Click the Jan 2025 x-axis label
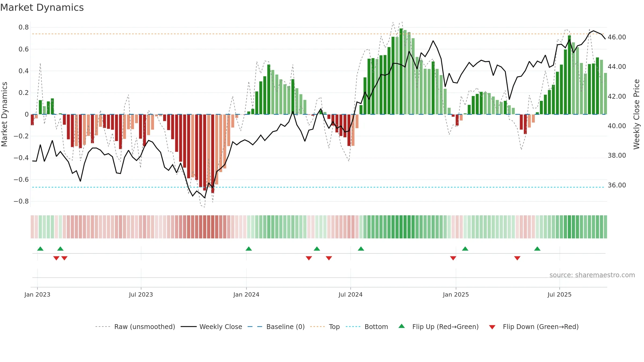This screenshot has height=362, width=644. [x=456, y=294]
